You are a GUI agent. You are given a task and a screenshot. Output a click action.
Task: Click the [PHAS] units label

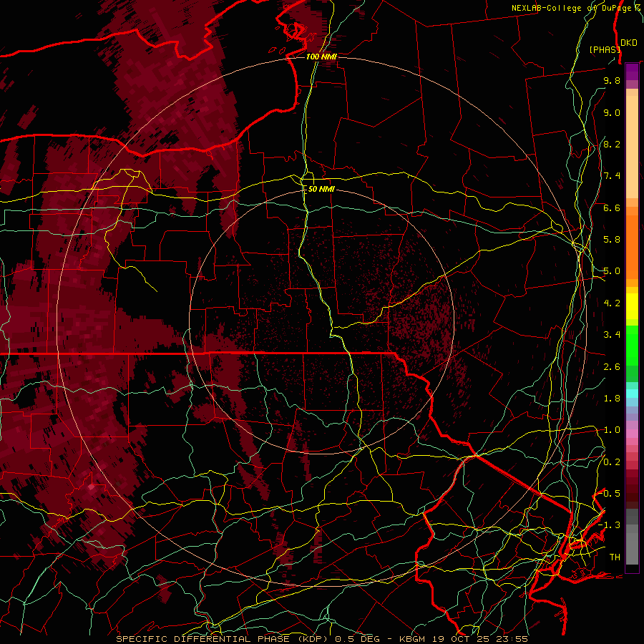coord(605,49)
